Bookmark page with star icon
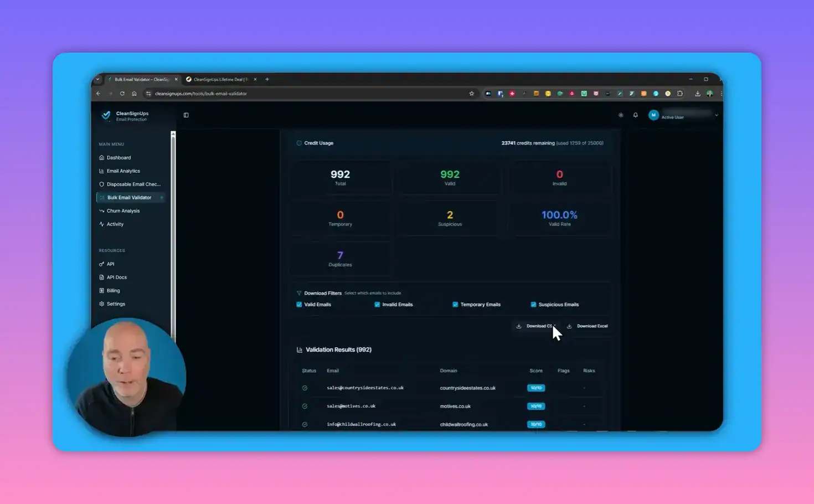This screenshot has height=504, width=814. 472,94
